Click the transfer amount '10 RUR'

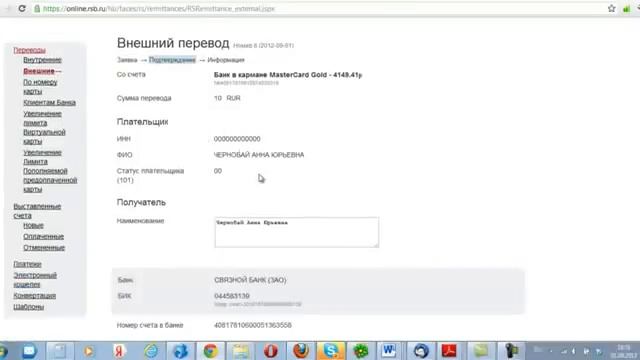tap(227, 98)
